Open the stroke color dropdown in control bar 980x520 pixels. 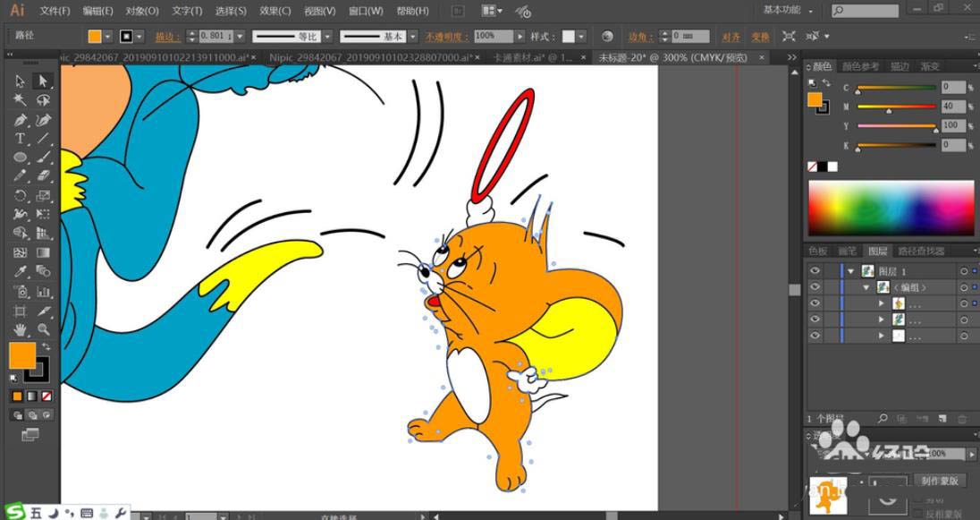(x=139, y=37)
